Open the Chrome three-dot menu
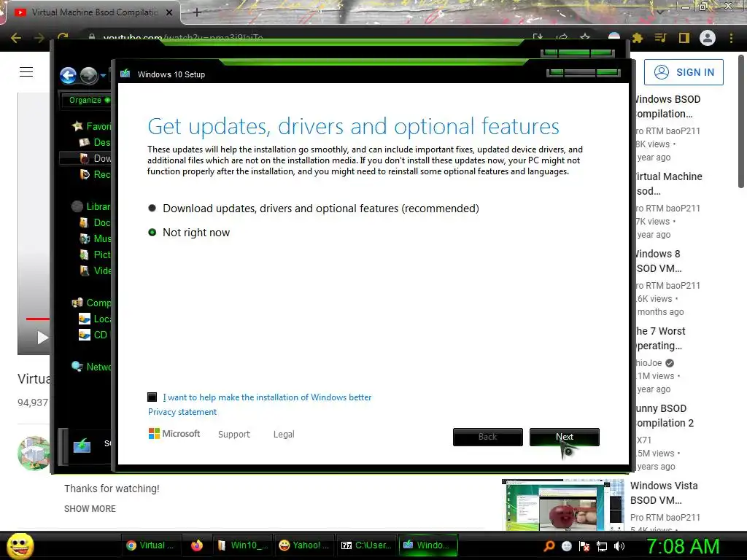The image size is (747, 560). click(x=731, y=38)
